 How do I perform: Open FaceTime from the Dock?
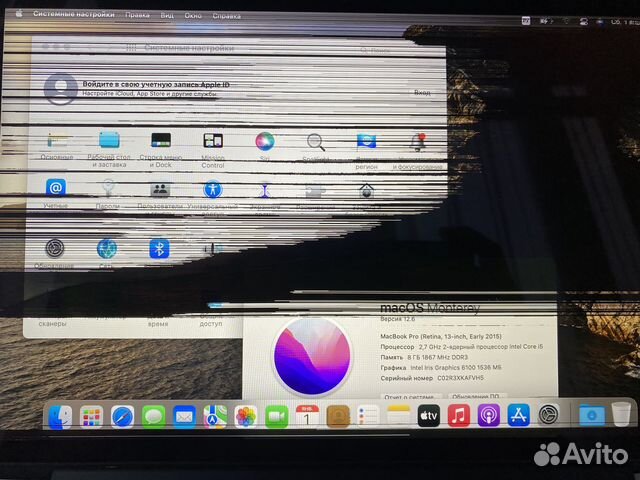[x=276, y=417]
